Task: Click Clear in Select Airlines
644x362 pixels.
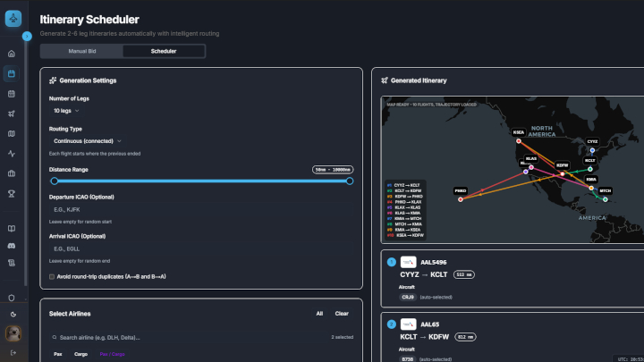Action: [x=342, y=314]
